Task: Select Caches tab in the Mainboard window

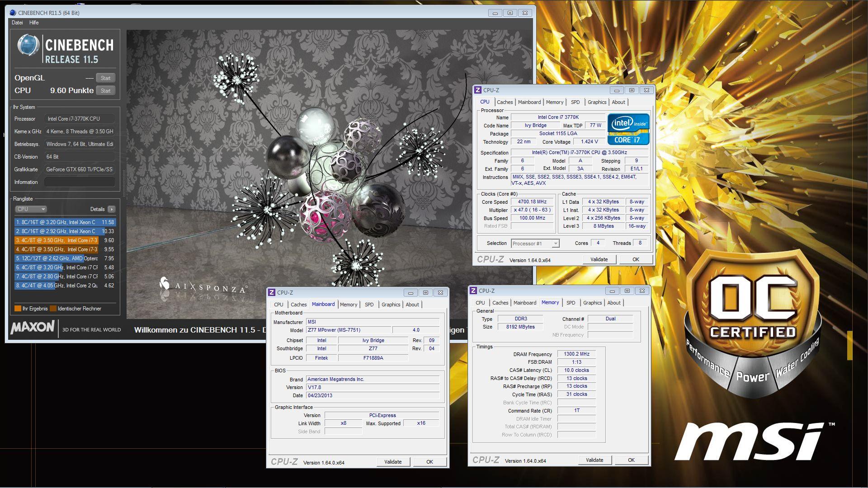Action: point(298,305)
